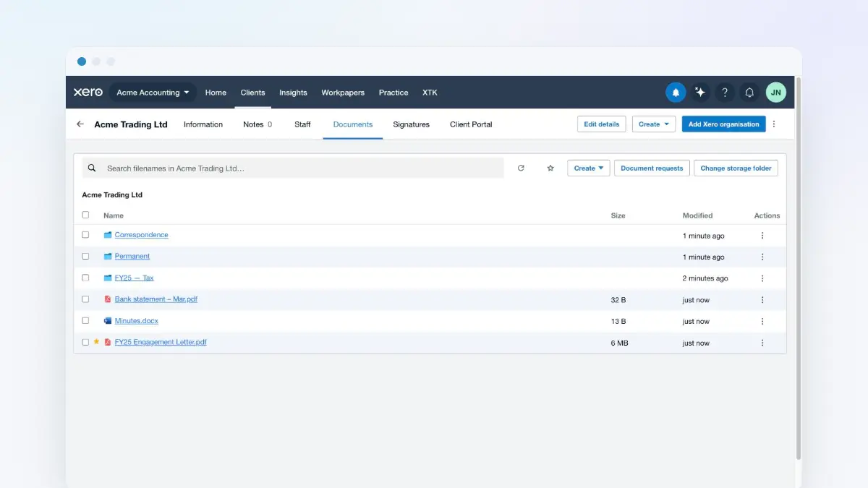Open the client header three-dot menu
Image resolution: width=868 pixels, height=488 pixels.
[x=774, y=124]
